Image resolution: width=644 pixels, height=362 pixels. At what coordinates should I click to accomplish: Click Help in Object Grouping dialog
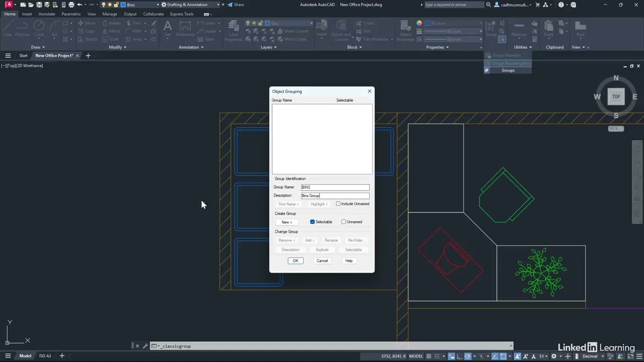point(349,260)
